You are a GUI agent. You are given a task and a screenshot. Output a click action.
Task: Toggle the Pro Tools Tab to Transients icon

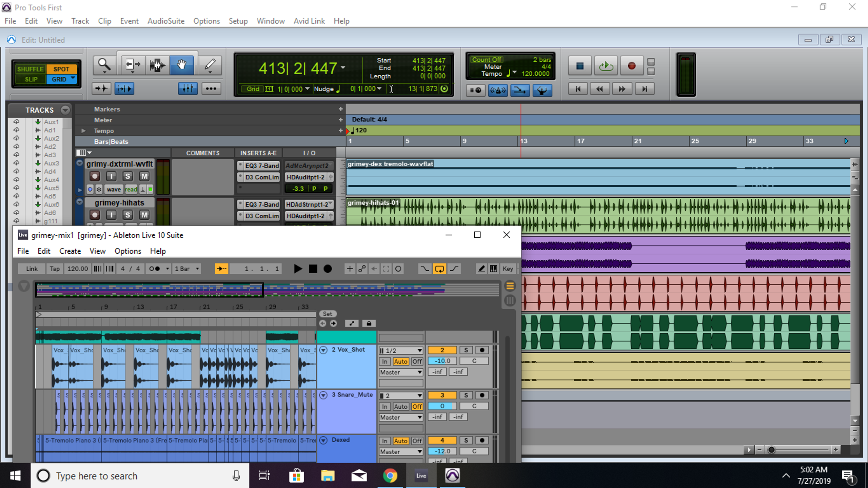point(124,89)
